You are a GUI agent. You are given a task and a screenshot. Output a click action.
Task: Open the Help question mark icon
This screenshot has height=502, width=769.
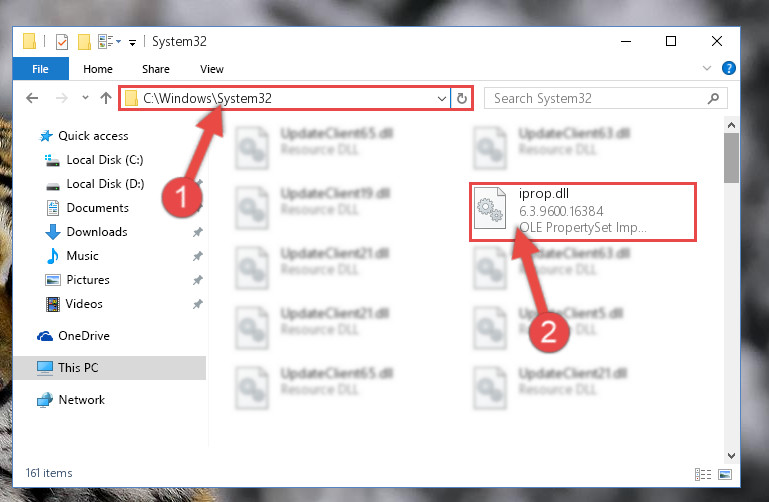click(x=729, y=68)
